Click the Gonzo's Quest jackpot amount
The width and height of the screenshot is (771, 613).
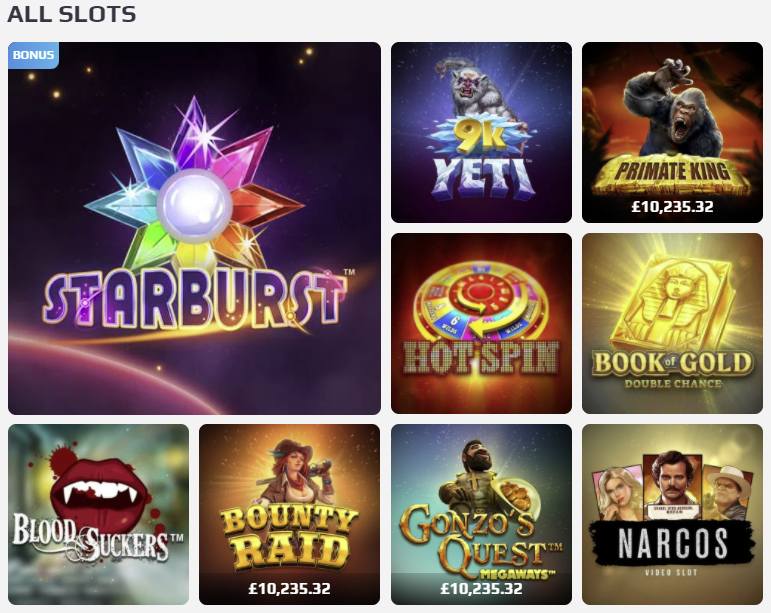pos(481,588)
